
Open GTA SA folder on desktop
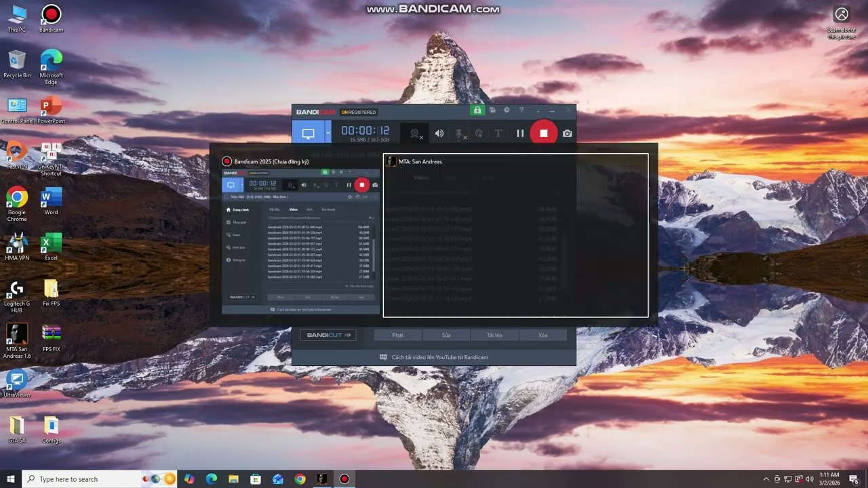[x=17, y=430]
